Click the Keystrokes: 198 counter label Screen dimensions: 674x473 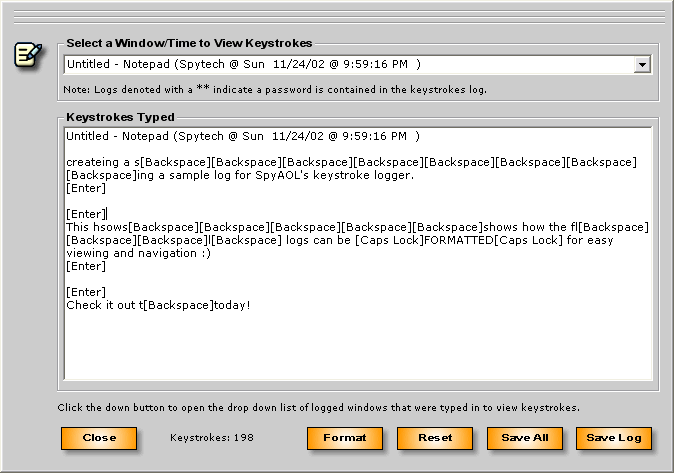[x=212, y=438]
